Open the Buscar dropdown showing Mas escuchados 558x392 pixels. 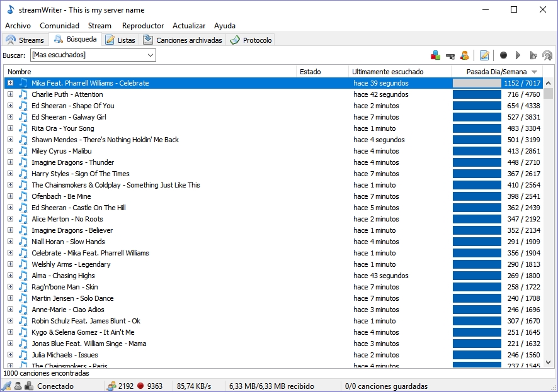pyautogui.click(x=93, y=55)
